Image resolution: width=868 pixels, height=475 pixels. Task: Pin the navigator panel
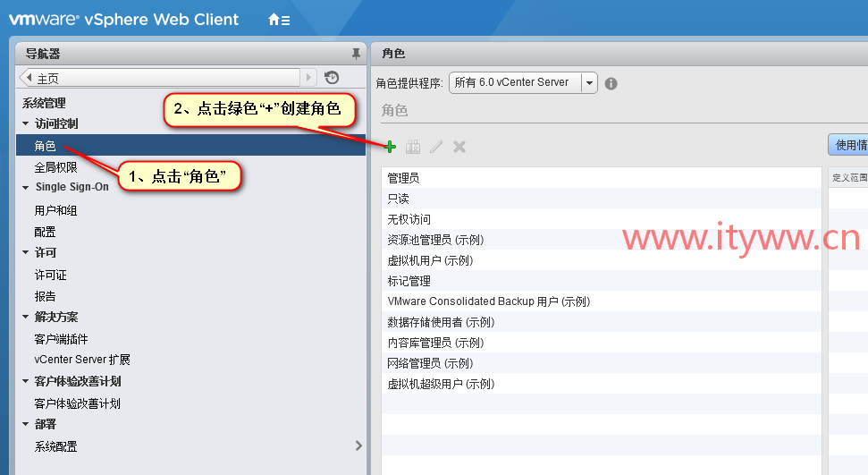[x=356, y=54]
